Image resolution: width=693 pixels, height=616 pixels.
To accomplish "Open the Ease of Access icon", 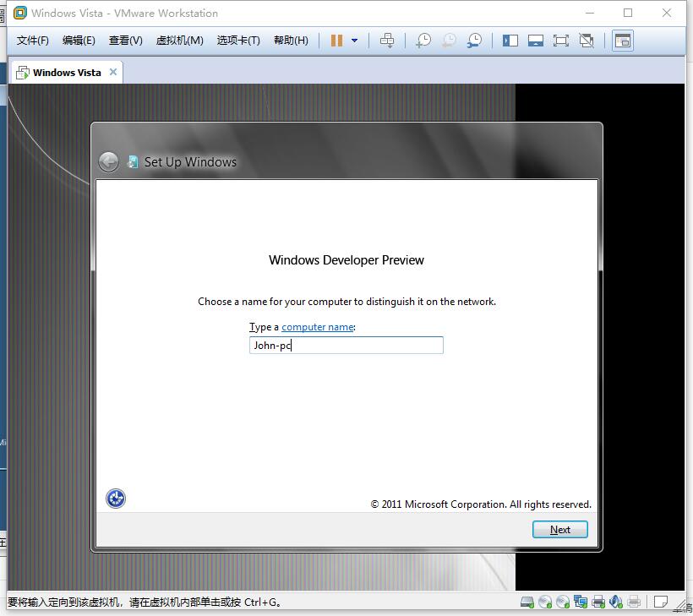I will [x=115, y=499].
